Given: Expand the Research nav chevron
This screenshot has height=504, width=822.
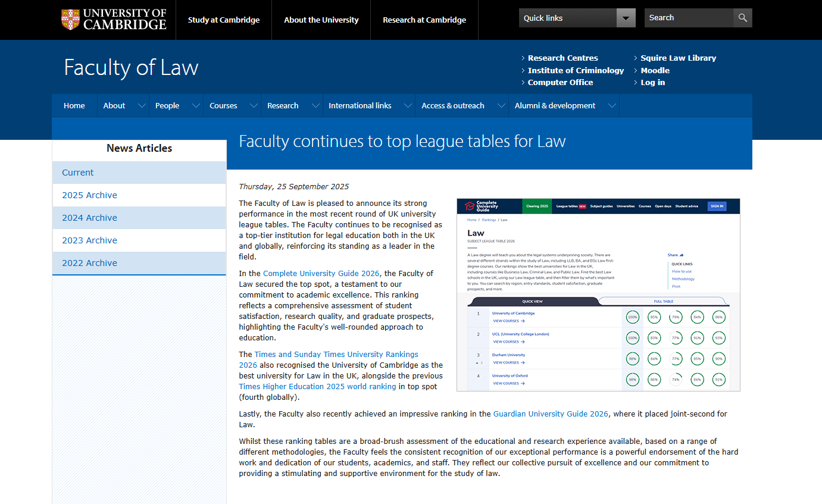Looking at the screenshot, I should [315, 106].
